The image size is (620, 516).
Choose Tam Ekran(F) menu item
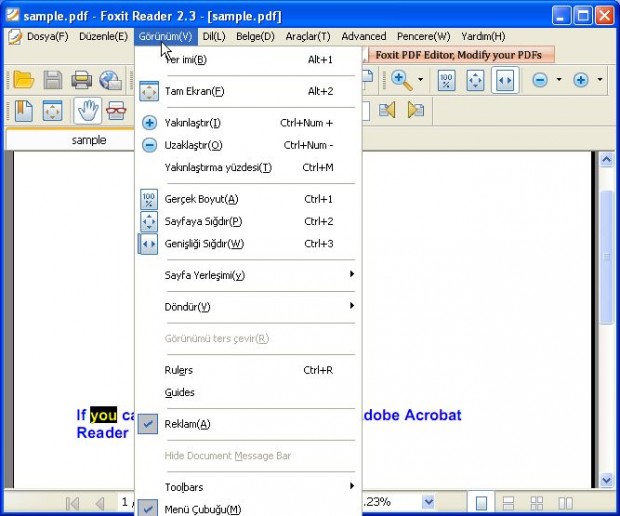248,91
